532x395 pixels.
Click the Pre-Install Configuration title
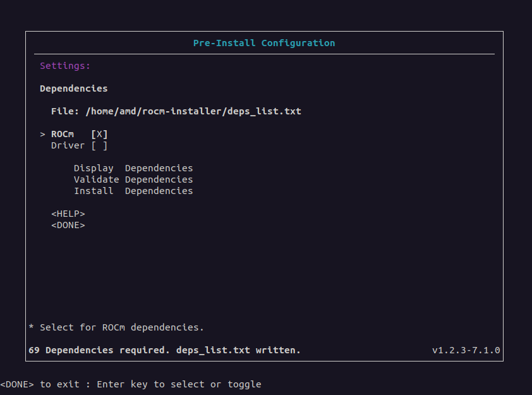pyautogui.click(x=264, y=43)
